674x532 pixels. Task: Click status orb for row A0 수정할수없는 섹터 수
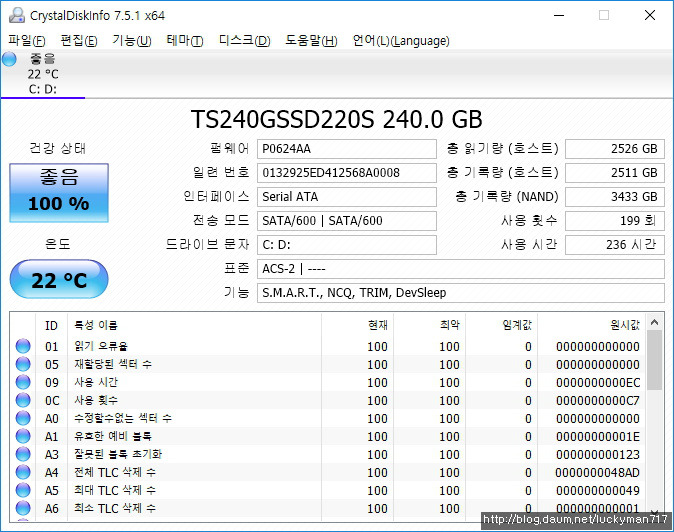(23, 418)
